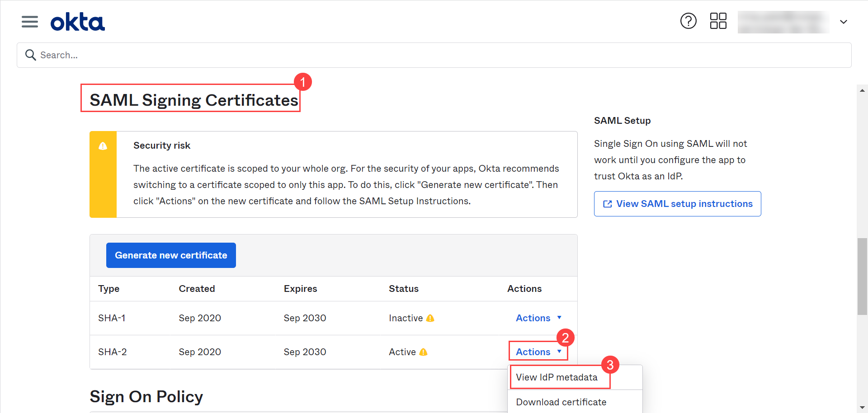Click the security risk alert icon
The image size is (868, 413).
point(103,145)
